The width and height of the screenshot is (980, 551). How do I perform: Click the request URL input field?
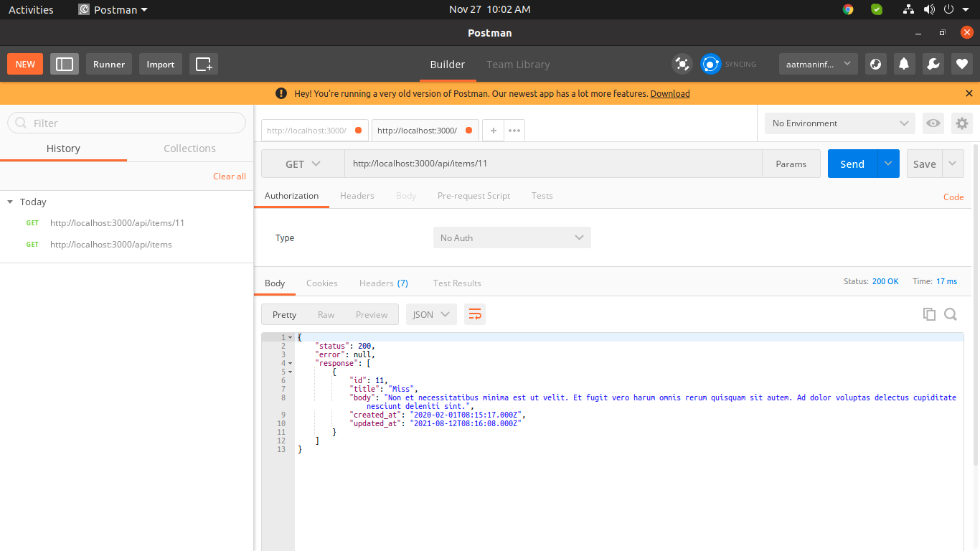[552, 164]
